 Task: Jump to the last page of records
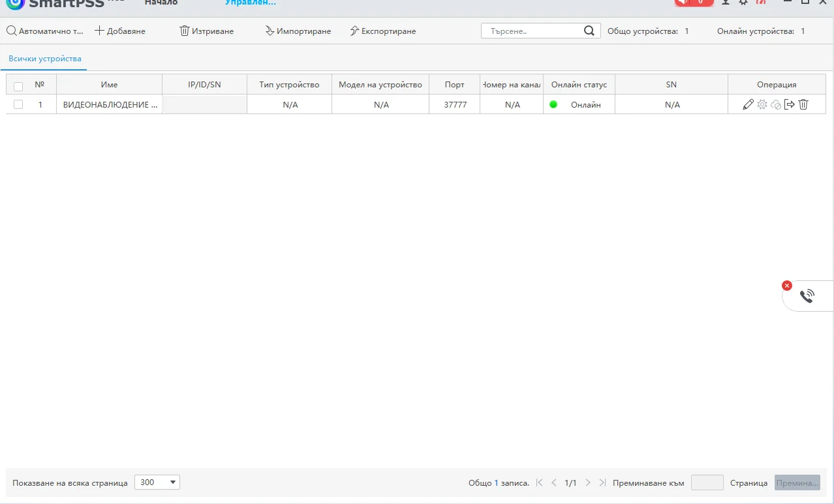coord(602,482)
